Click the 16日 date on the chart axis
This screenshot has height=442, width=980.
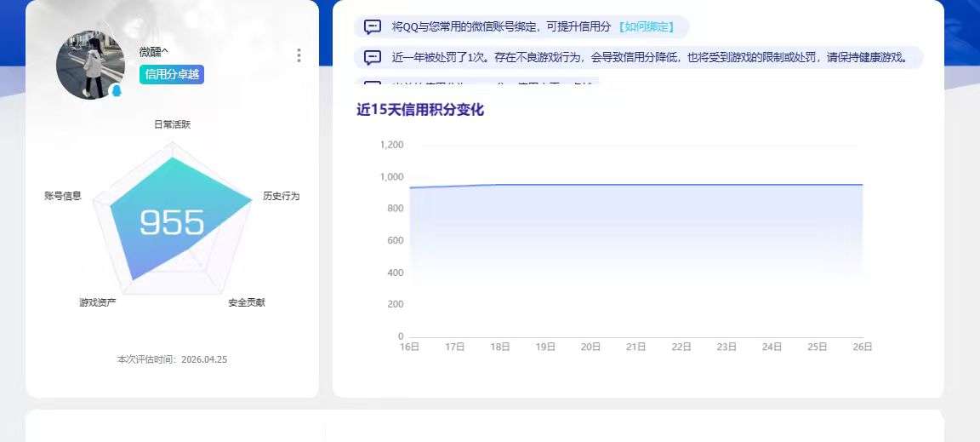pyautogui.click(x=409, y=347)
